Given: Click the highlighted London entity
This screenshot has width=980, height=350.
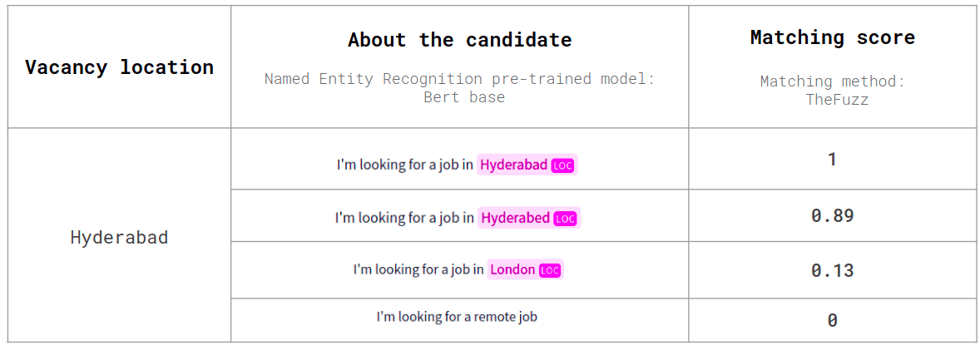Looking at the screenshot, I should (x=512, y=269).
